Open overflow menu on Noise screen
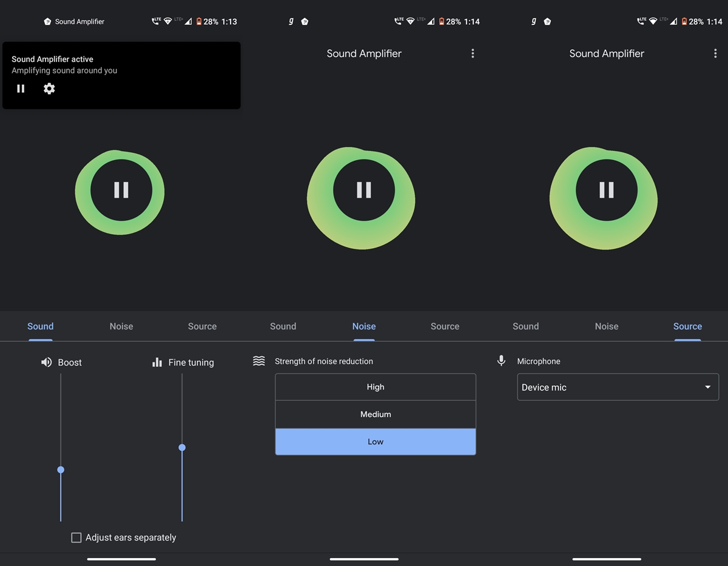728x566 pixels. [473, 53]
